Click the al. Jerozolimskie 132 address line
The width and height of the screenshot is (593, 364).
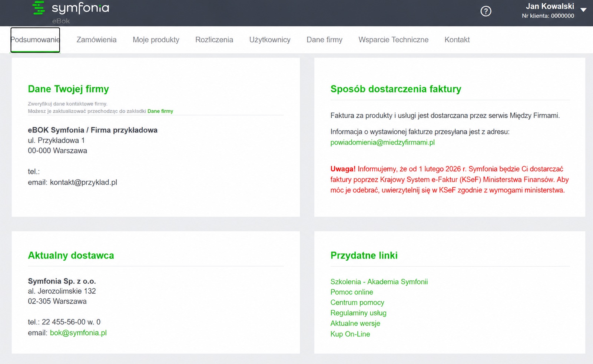pos(62,291)
